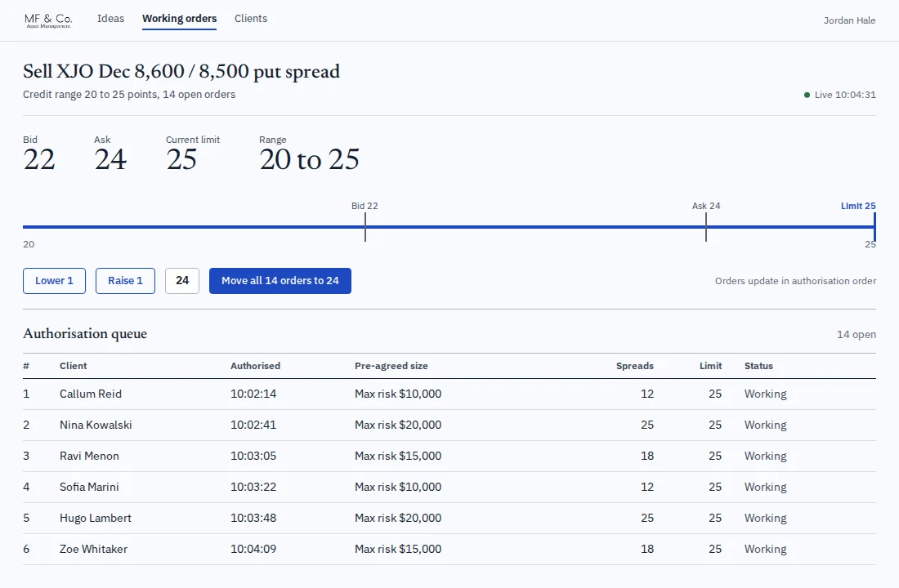Click the Live 10:04:31 timestamp

pos(845,95)
